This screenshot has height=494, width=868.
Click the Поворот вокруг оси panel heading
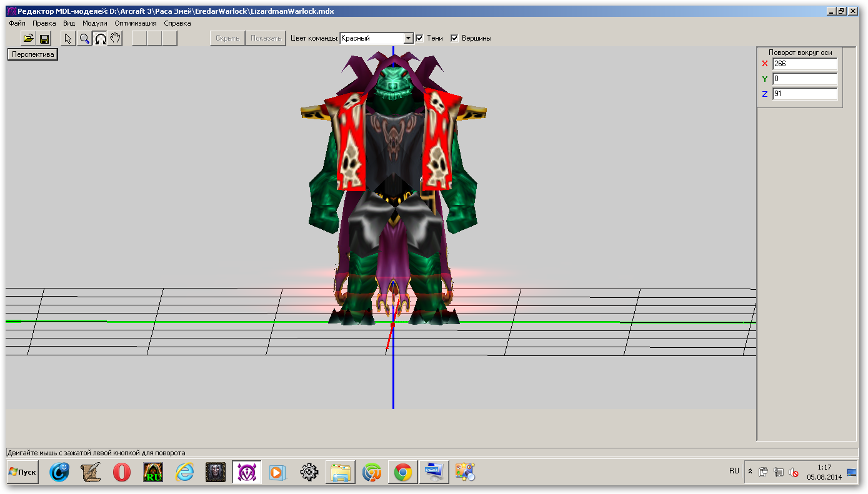coord(800,52)
